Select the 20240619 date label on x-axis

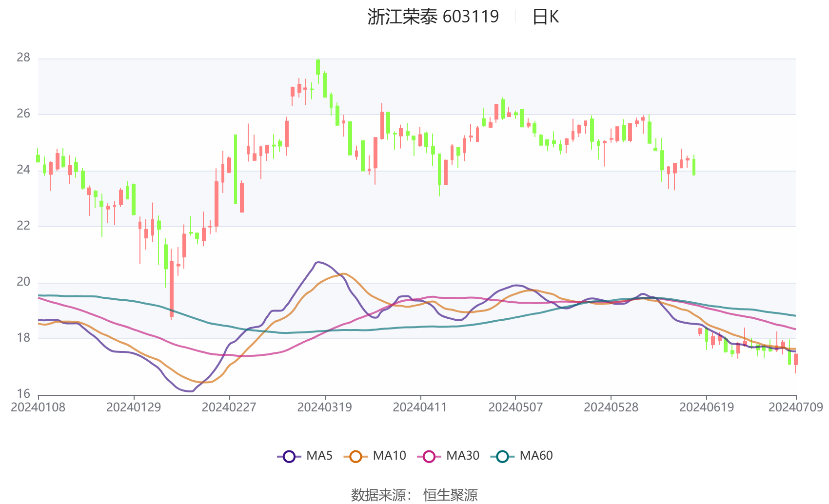[x=707, y=407]
